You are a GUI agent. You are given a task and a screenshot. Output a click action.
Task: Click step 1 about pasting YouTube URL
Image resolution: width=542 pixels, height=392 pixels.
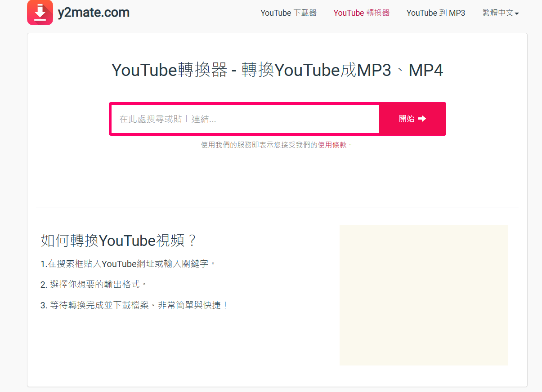[x=129, y=263]
